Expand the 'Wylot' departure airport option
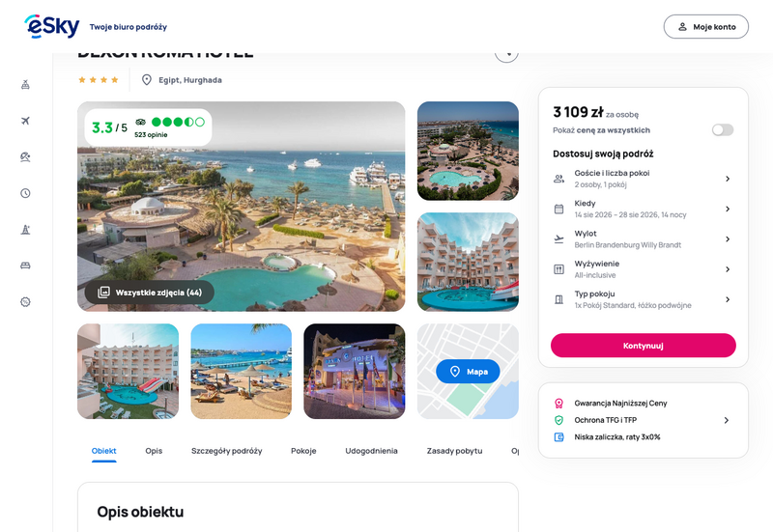 tap(644, 238)
